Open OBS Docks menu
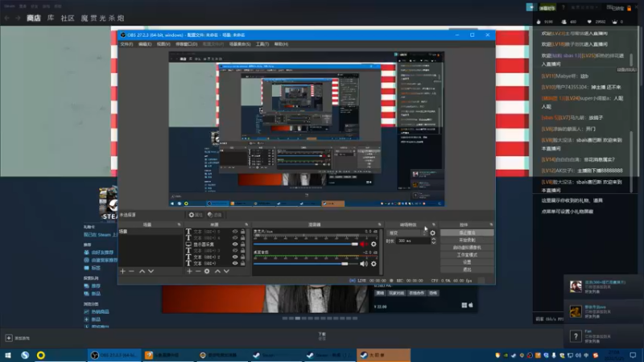This screenshot has height=362, width=644. 187,44
